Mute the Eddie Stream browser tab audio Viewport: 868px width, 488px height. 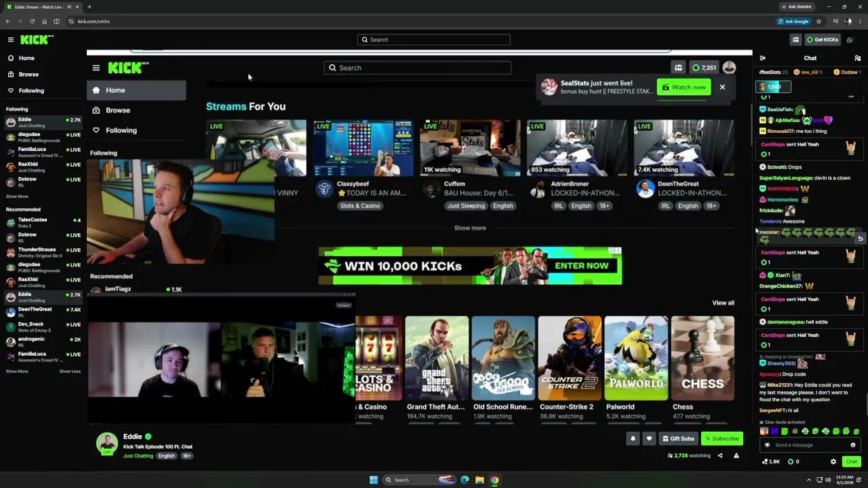pos(68,7)
